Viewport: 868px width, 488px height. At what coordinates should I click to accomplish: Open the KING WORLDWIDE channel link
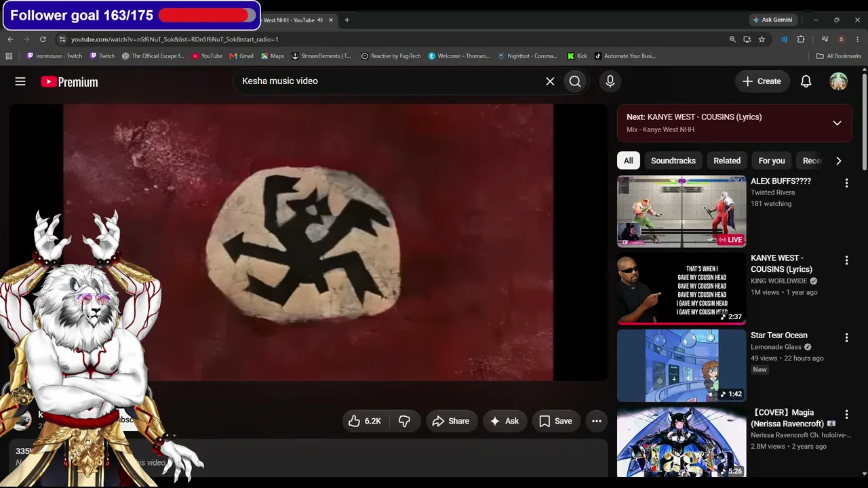[x=779, y=281]
